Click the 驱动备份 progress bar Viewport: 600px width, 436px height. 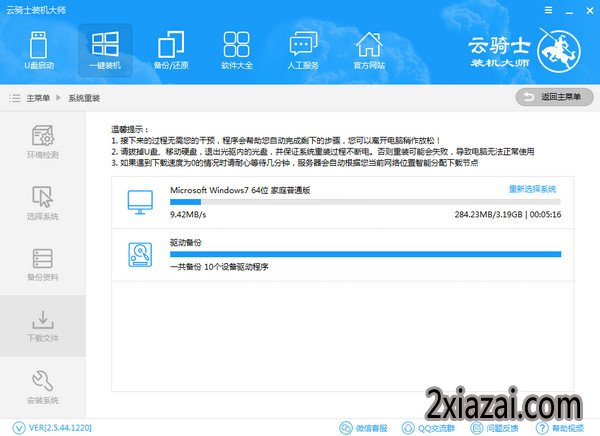365,254
